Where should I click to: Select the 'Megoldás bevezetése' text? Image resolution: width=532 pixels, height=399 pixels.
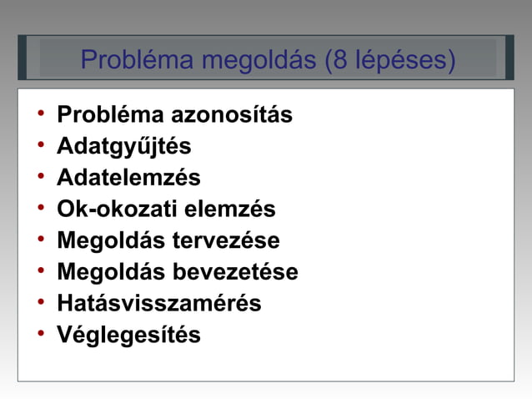[x=178, y=272]
